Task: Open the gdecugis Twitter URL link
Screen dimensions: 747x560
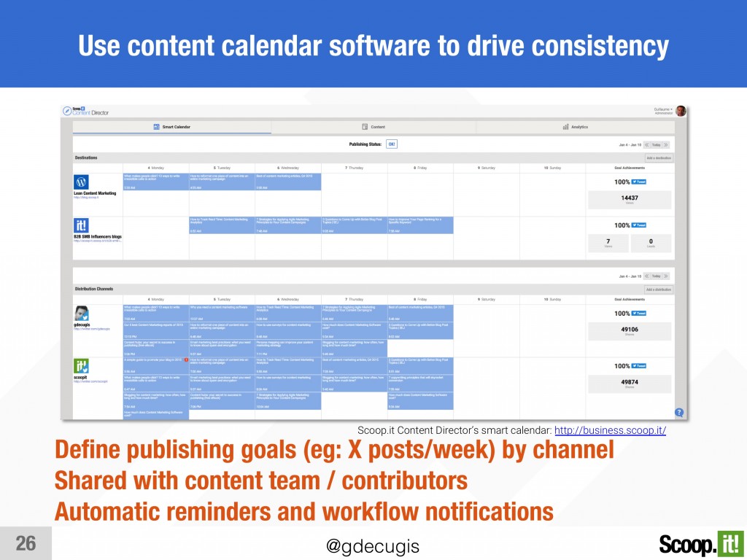Action: pos(93,329)
